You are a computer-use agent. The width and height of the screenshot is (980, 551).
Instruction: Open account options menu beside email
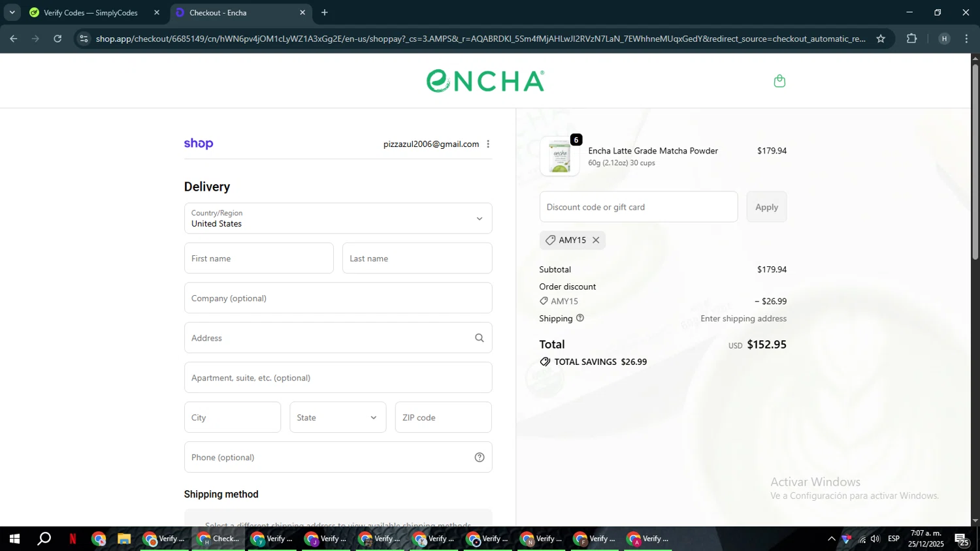coord(488,144)
